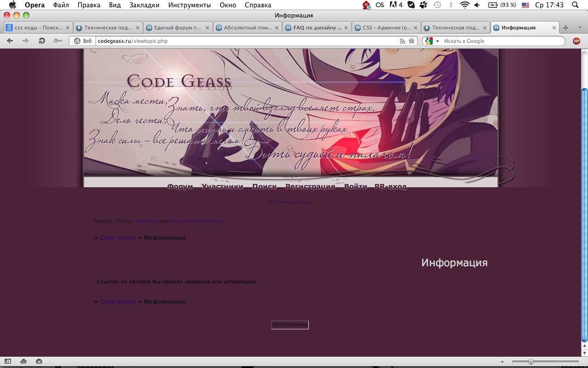The image size is (588, 368).
Task: Open the Вид menu
Action: click(x=115, y=5)
